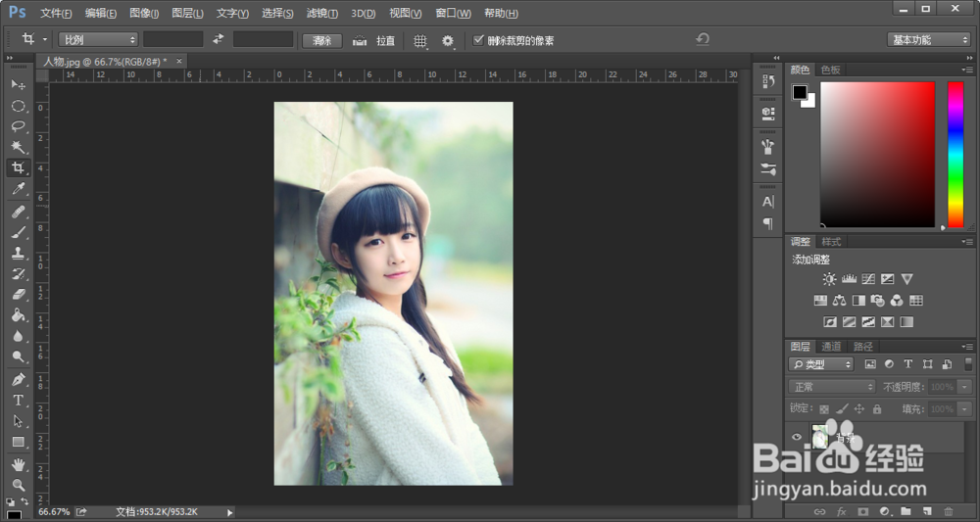Open the crop ratio 比例 dropdown
The image size is (980, 522).
click(x=98, y=40)
